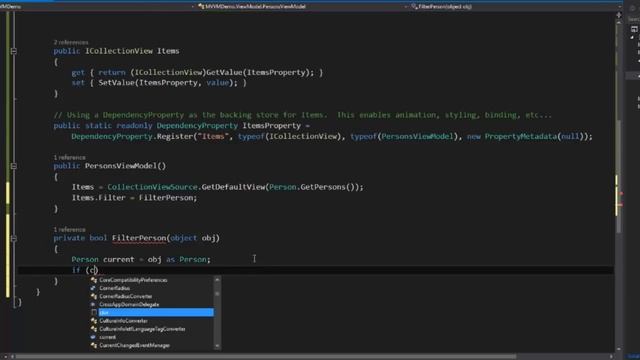Click the delegate icon beside CrossAppDomainDelegate
Image resolution: width=640 pixels, height=360 pixels.
pos(94,304)
